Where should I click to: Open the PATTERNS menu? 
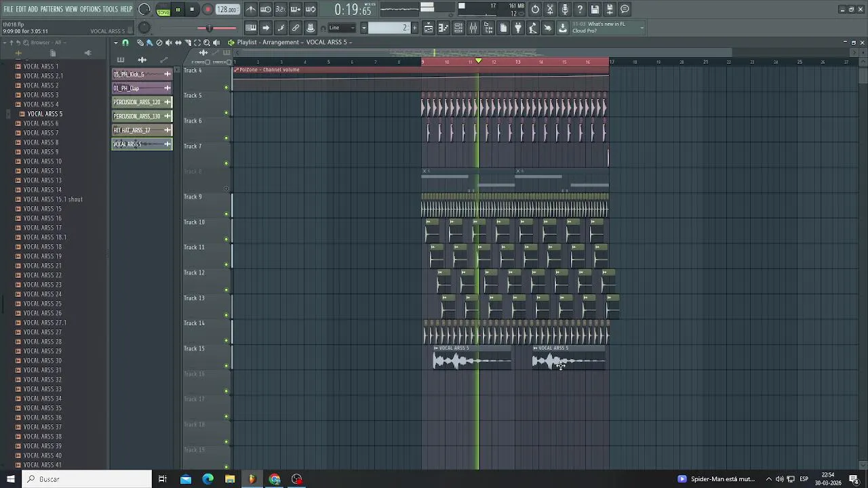click(x=52, y=9)
